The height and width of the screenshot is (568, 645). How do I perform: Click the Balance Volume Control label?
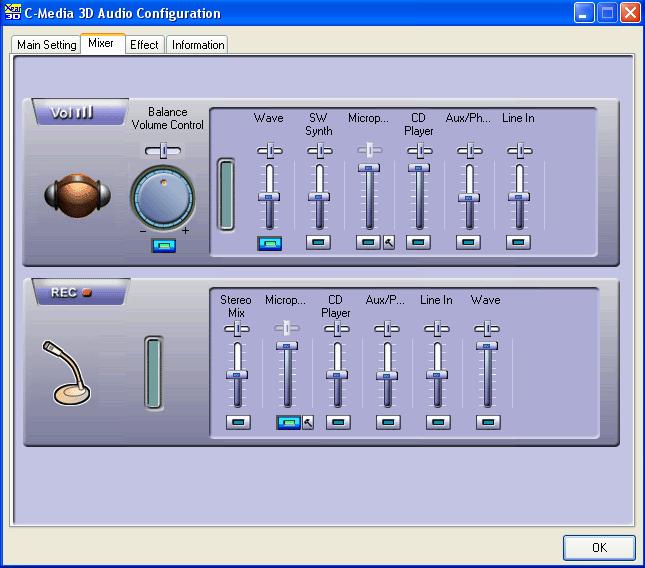(x=167, y=118)
